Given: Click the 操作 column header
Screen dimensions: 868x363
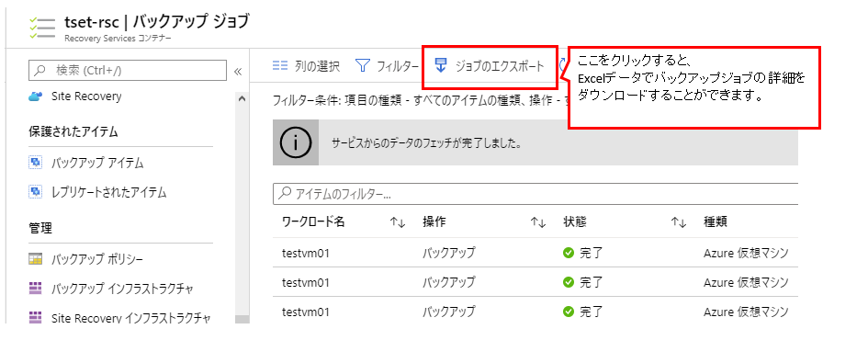Looking at the screenshot, I should click(x=434, y=222).
